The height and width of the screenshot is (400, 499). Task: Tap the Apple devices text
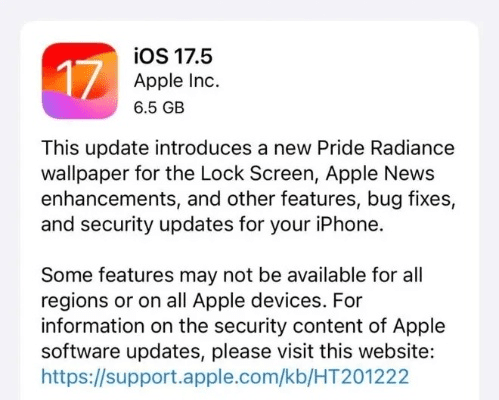(258, 301)
